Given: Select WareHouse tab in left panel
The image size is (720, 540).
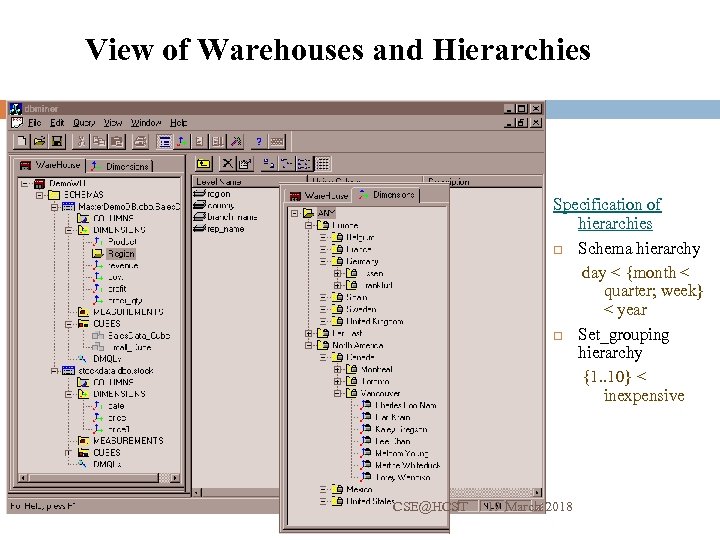Looking at the screenshot, I should pos(50,165).
